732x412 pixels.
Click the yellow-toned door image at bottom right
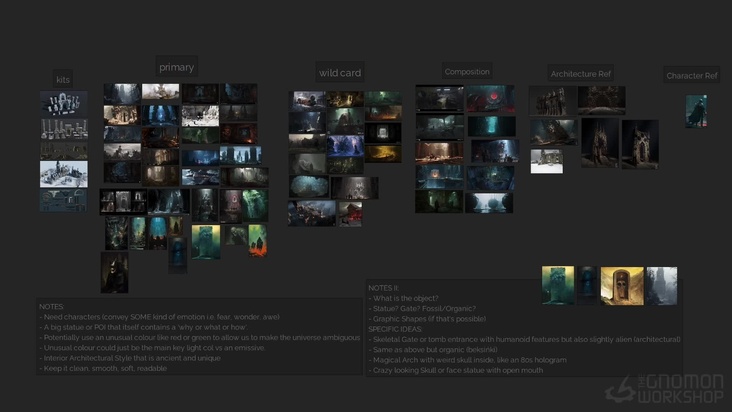[x=622, y=286]
